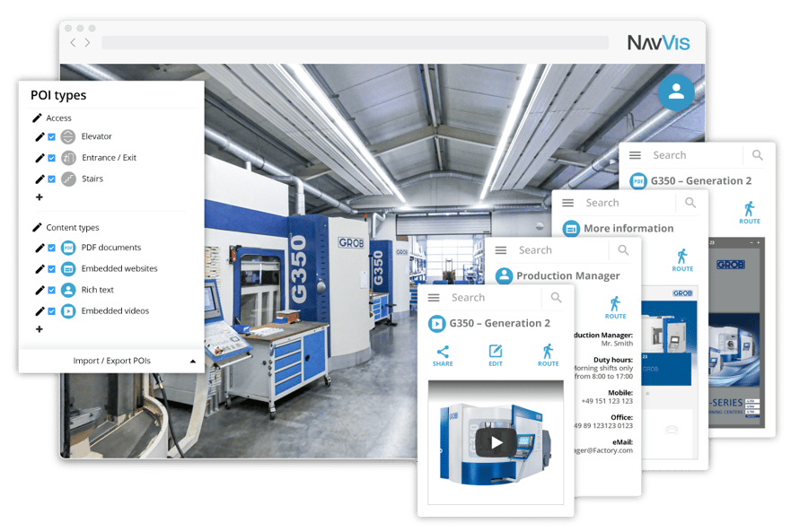Open hamburger menu in More information card
The image size is (791, 532).
click(568, 204)
